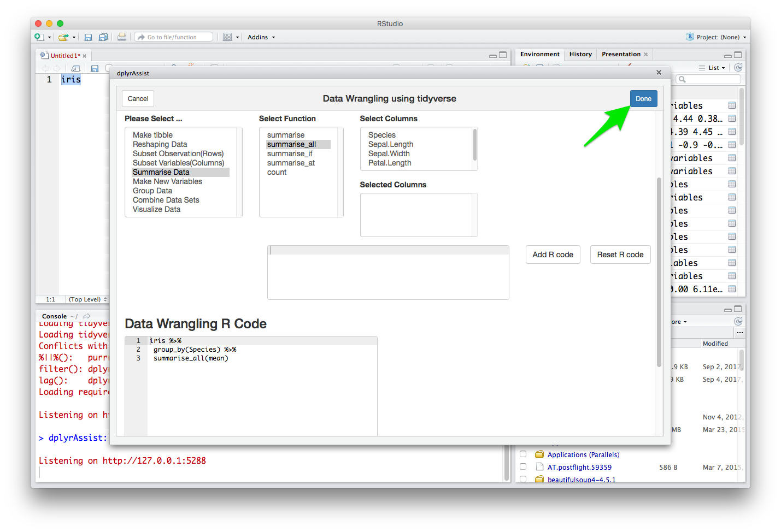Refresh the Environment pane

tap(738, 68)
